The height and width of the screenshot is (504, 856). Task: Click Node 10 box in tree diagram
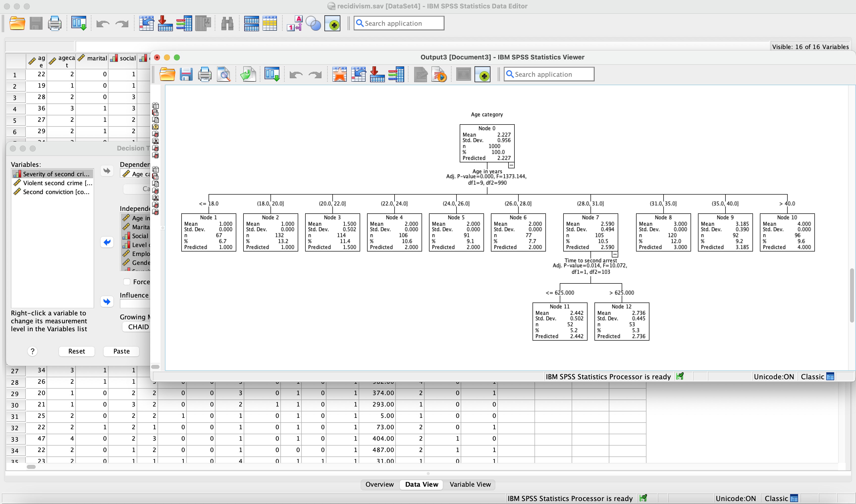(x=787, y=232)
